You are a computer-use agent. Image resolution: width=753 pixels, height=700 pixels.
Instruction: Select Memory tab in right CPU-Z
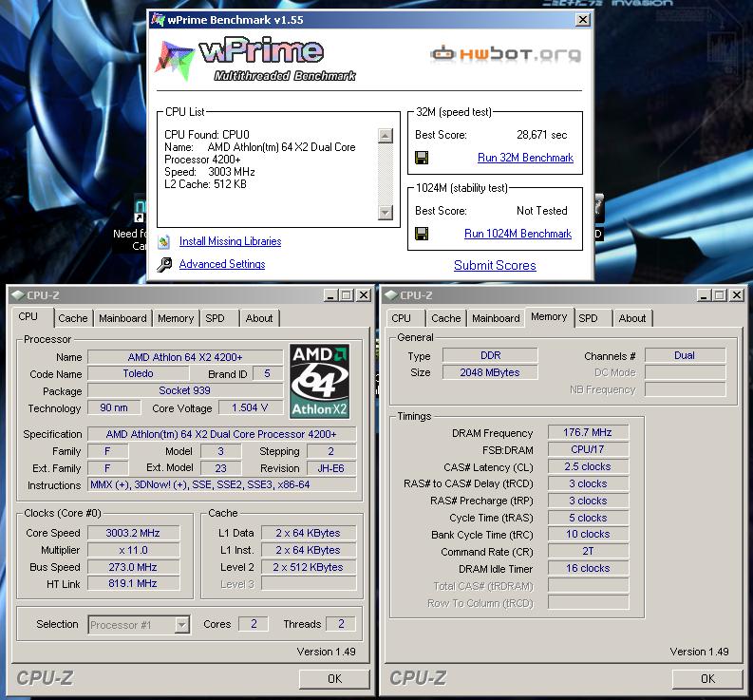tap(549, 316)
